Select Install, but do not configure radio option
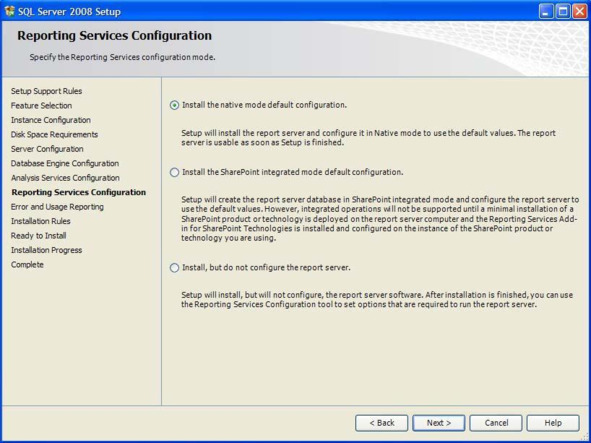Screen dimensions: 591x443 (x=174, y=268)
